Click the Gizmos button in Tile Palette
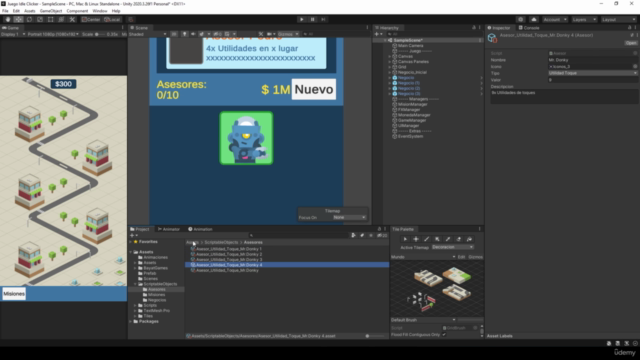The width and height of the screenshot is (640, 360). coord(476,257)
